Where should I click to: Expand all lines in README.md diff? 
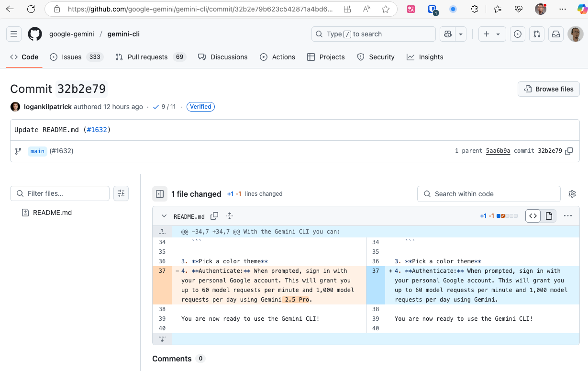pyautogui.click(x=230, y=216)
